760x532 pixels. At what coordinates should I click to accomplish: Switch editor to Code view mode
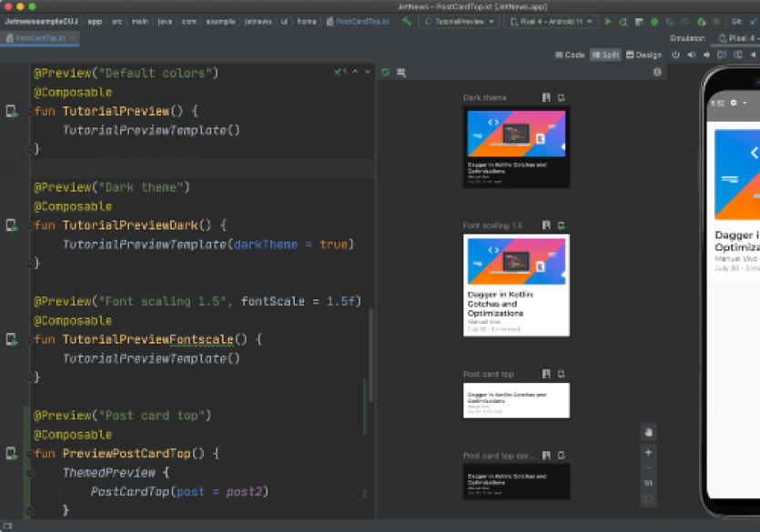571,55
